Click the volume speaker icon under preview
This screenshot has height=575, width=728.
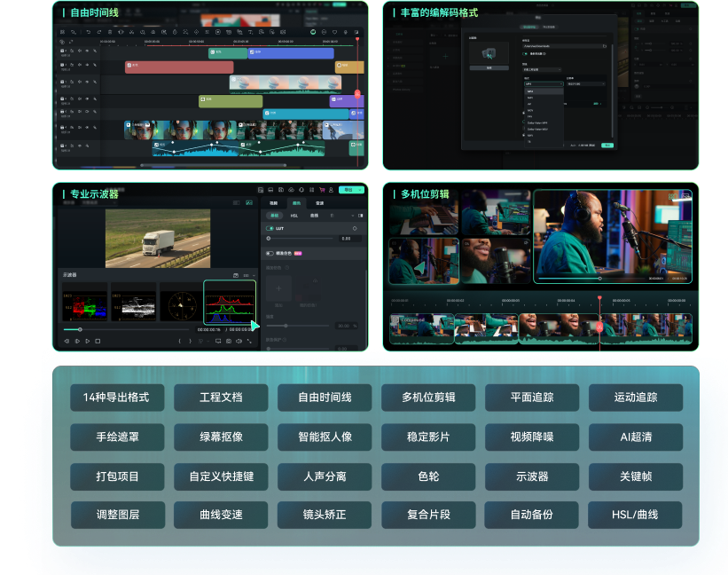(239, 341)
